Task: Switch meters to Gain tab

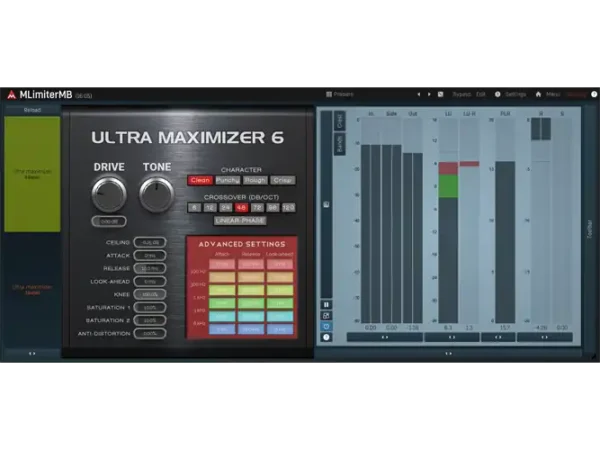Action: 339,121
